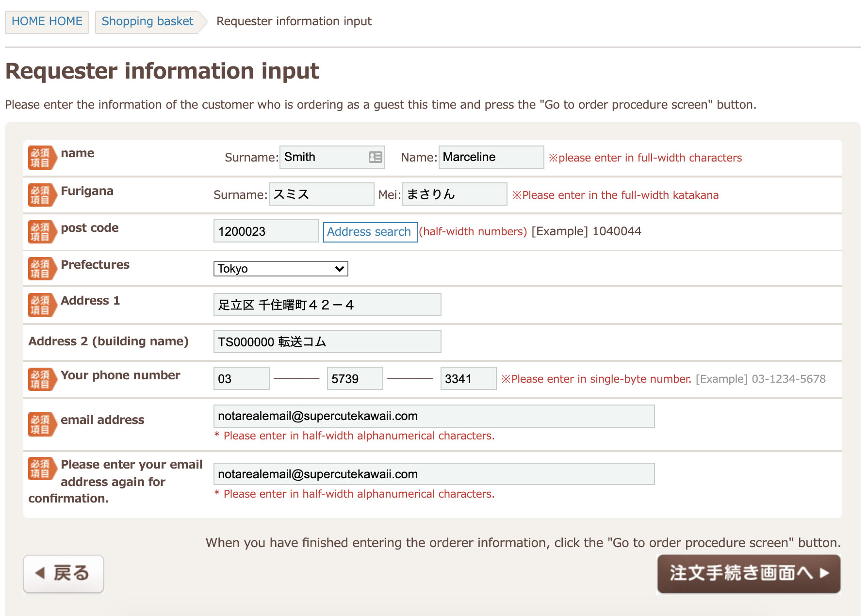The height and width of the screenshot is (616, 868).
Task: Click the contact autofill icon in Surname field
Action: (375, 157)
